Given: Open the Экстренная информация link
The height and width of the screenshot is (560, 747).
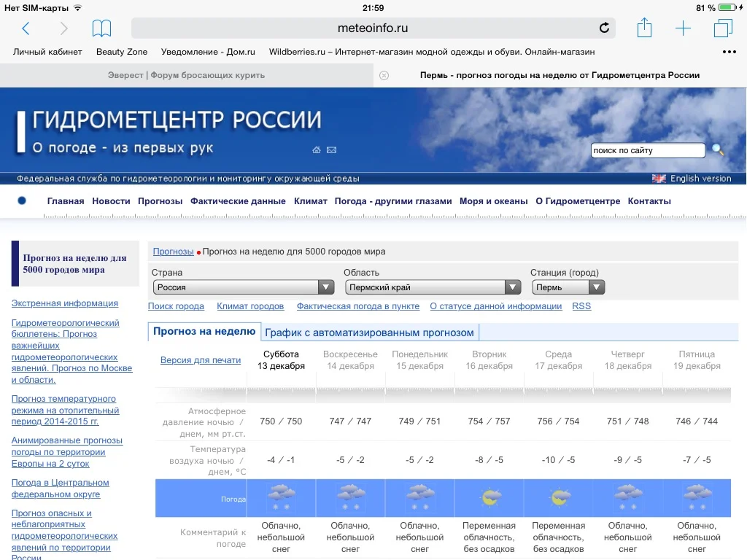Looking at the screenshot, I should tap(63, 303).
